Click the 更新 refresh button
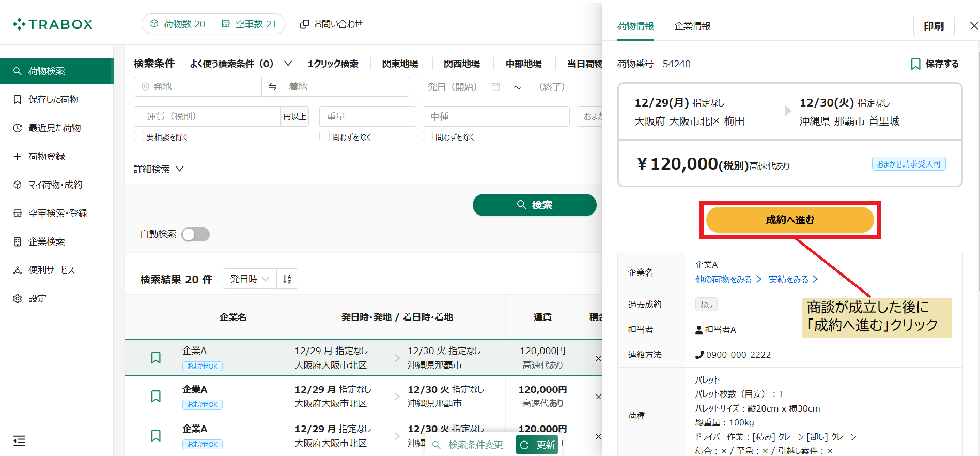The image size is (980, 456). point(537,445)
